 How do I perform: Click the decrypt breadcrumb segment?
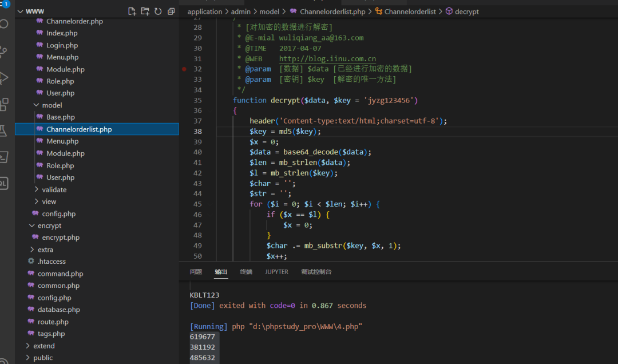pyautogui.click(x=467, y=11)
